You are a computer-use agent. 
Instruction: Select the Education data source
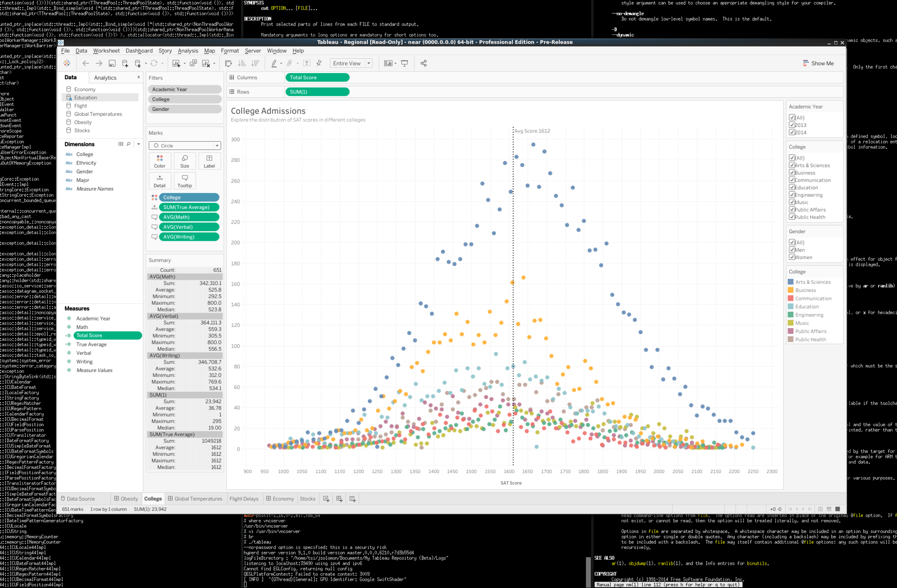(x=100, y=97)
